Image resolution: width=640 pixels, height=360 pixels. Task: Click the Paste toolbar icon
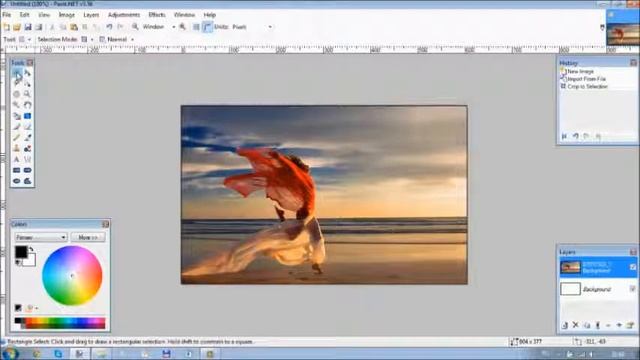[74, 27]
